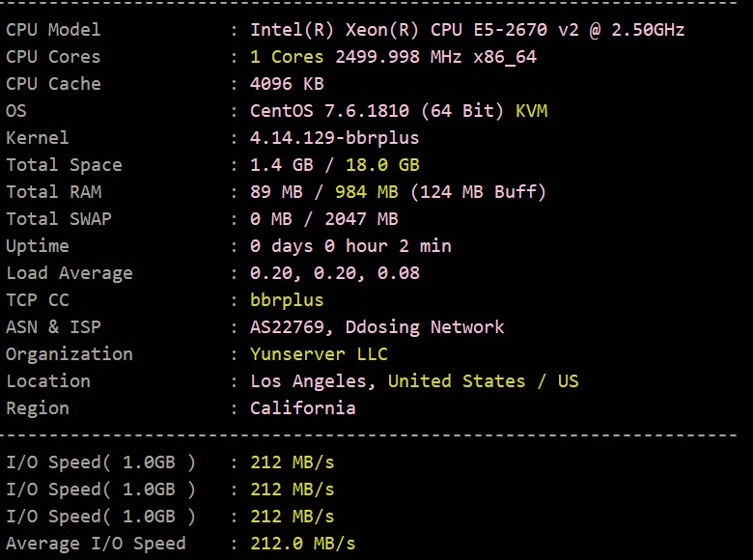The width and height of the screenshot is (753, 560).
Task: Click the '1.4 GB' used space value
Action: point(282,165)
